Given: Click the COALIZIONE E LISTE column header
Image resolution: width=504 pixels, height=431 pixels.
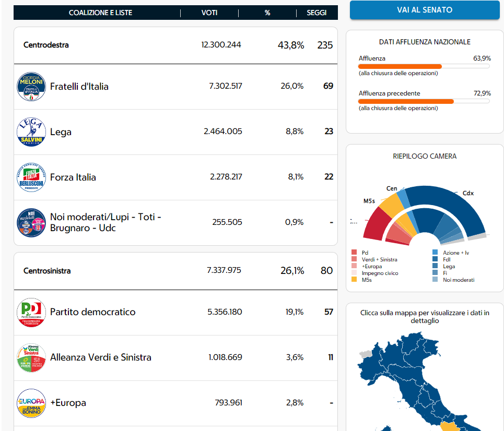Looking at the screenshot, I should (x=100, y=13).
